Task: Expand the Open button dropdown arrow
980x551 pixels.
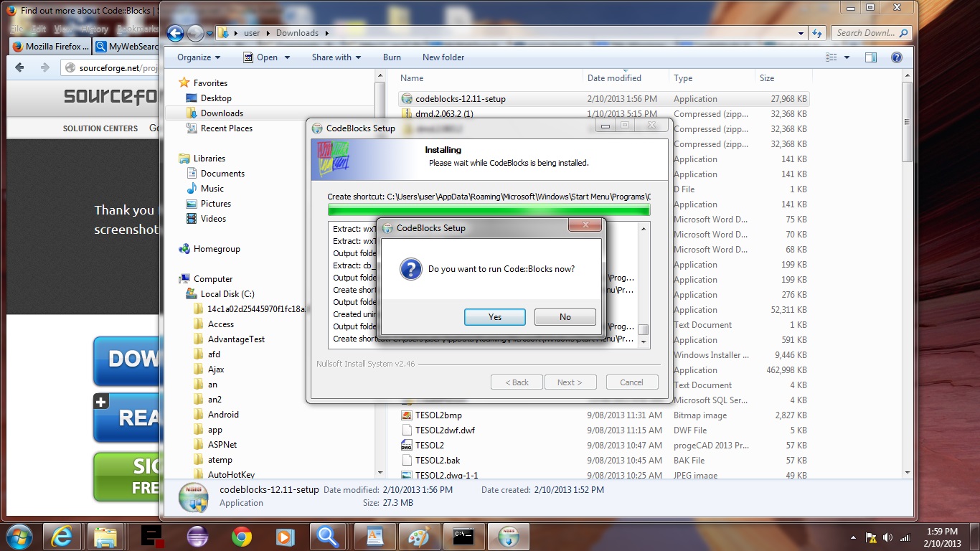Action: (x=287, y=57)
